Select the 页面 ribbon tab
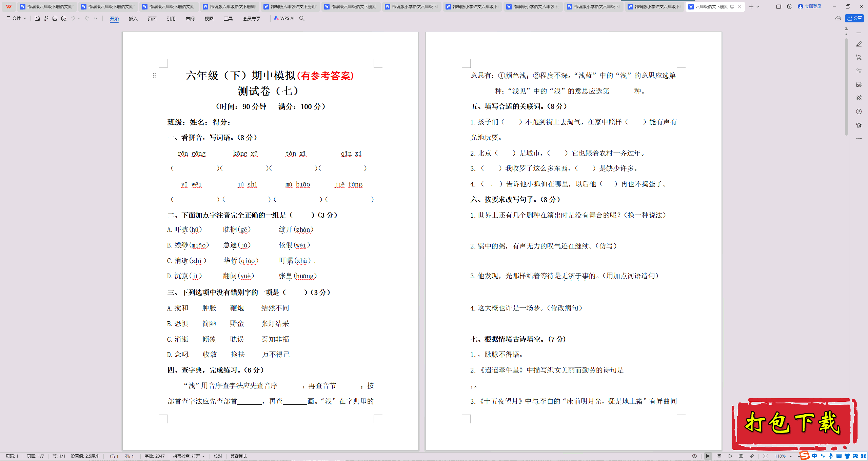 (x=152, y=19)
